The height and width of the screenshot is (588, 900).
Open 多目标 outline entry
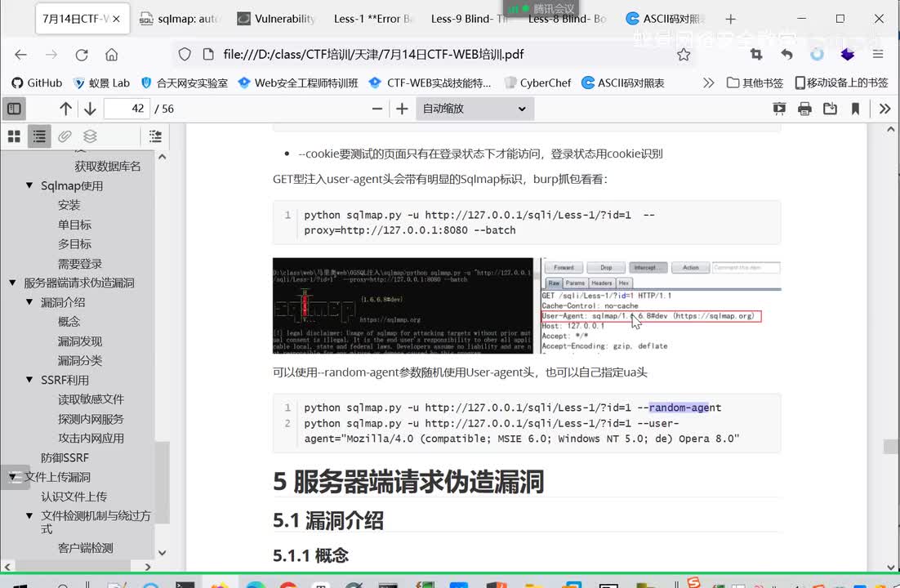74,244
